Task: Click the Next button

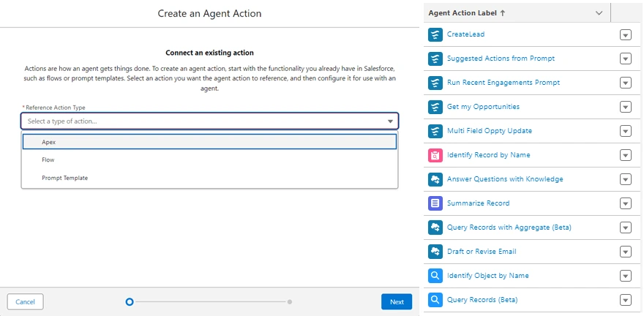Action: click(x=397, y=301)
